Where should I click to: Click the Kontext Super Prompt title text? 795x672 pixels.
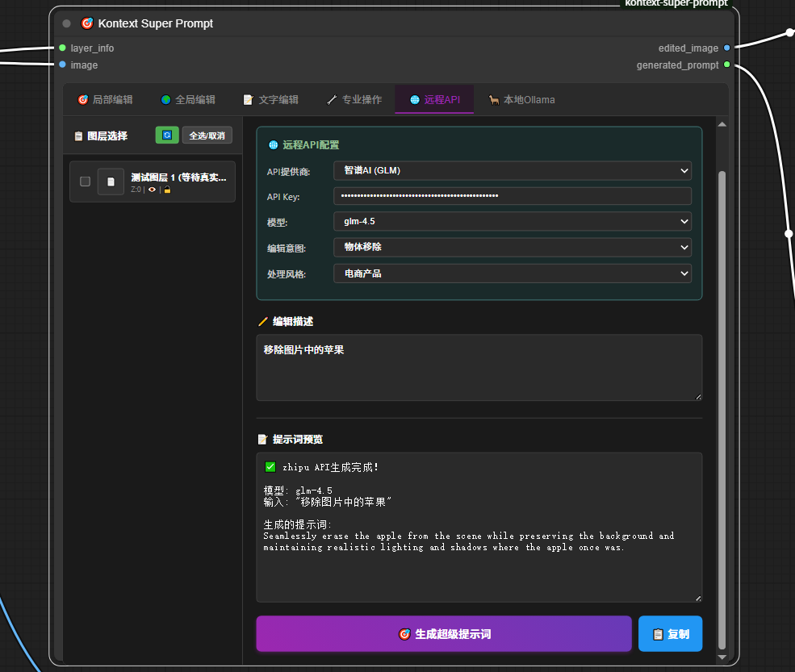[156, 23]
